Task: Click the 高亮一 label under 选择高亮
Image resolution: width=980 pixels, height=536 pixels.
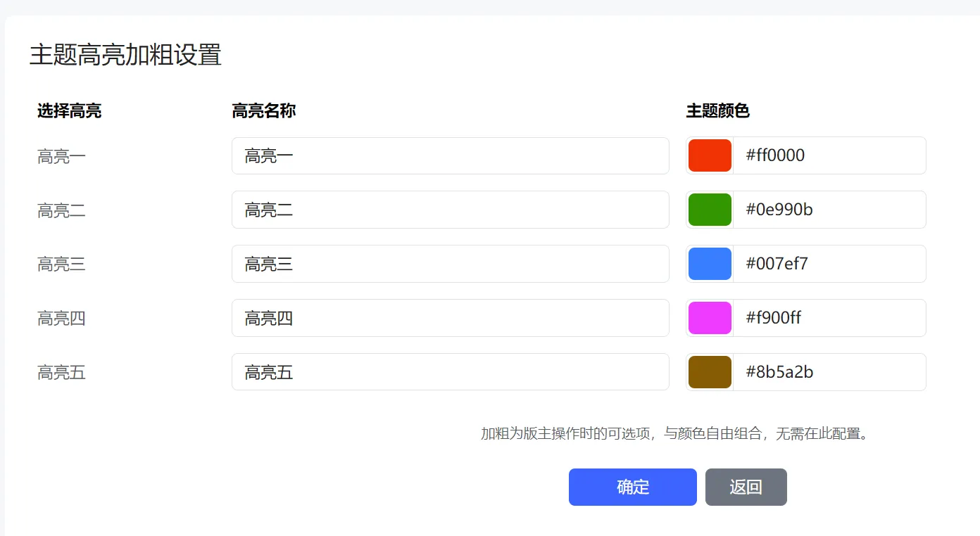Action: click(x=61, y=156)
